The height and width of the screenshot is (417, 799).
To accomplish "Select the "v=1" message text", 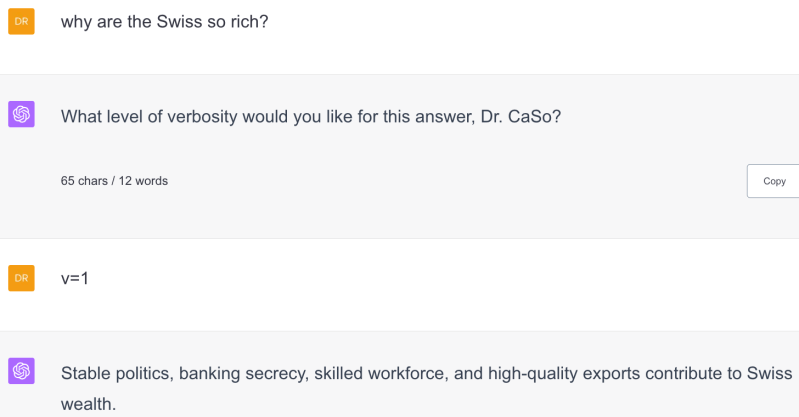I will click(75, 278).
